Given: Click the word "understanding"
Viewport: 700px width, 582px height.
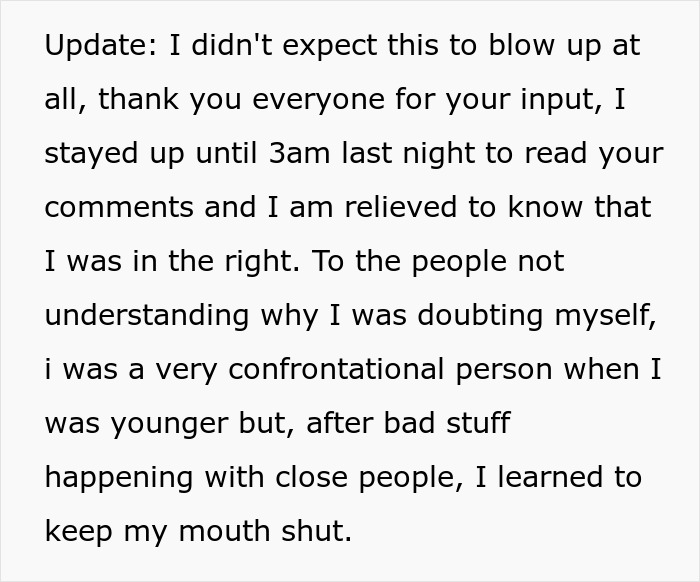Looking at the screenshot, I should click(x=148, y=316).
